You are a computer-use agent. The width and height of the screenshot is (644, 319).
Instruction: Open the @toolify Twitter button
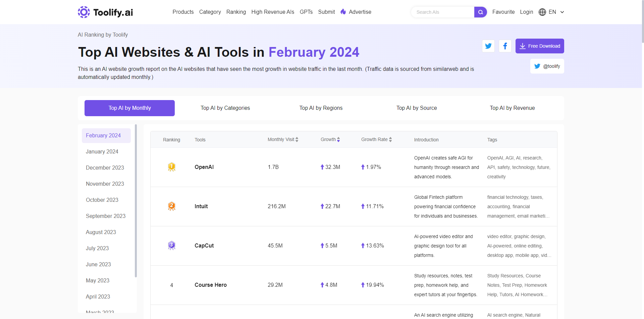(547, 66)
